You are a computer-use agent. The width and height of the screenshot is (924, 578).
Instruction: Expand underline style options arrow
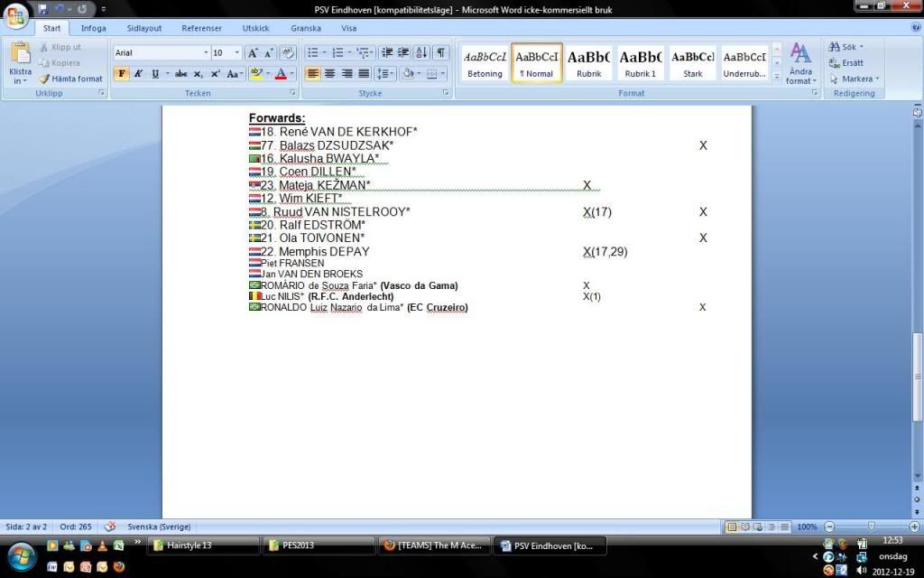[x=167, y=74]
